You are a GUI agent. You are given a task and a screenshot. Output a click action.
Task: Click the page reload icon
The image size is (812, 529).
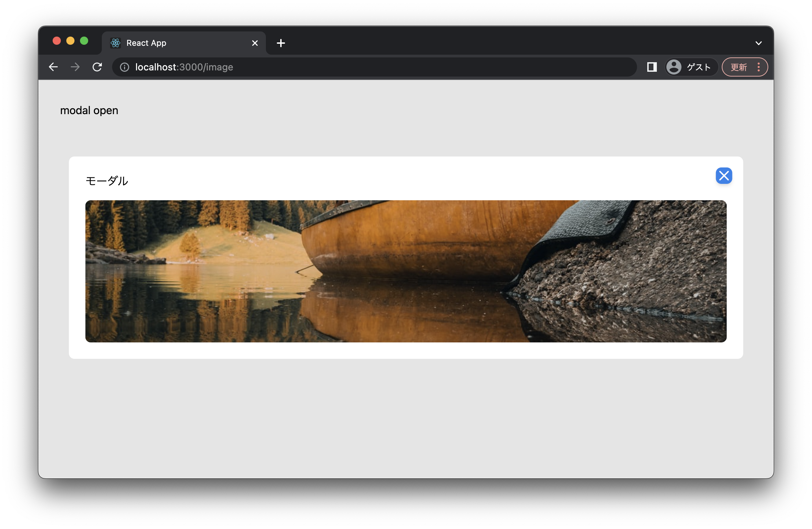coord(97,67)
